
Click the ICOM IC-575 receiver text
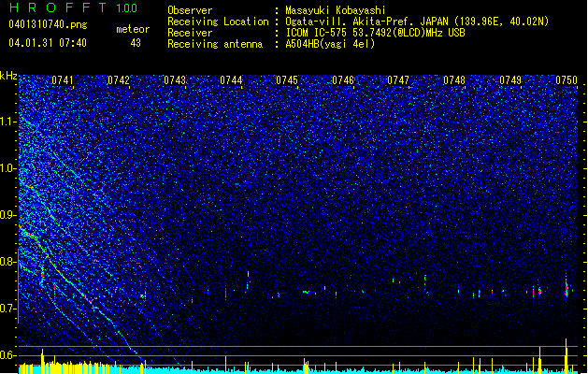(375, 33)
